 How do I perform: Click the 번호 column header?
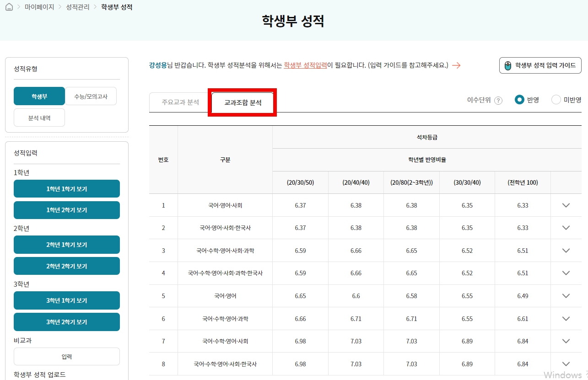(163, 160)
